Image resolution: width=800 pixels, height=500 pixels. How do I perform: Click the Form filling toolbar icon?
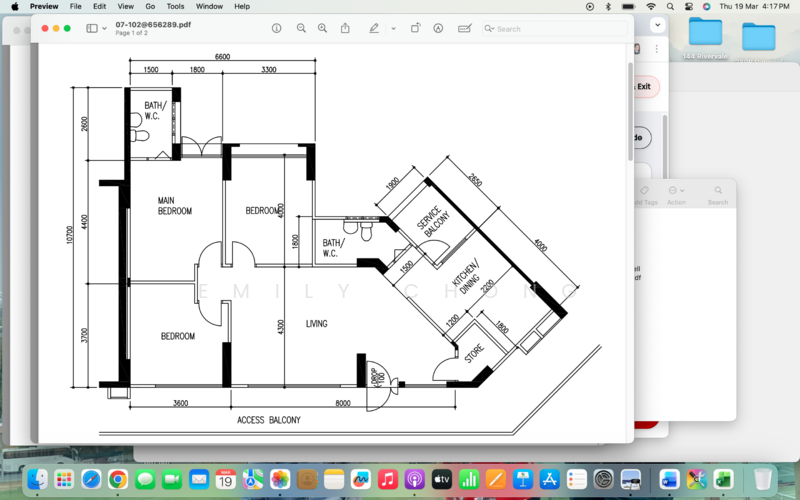coord(464,28)
